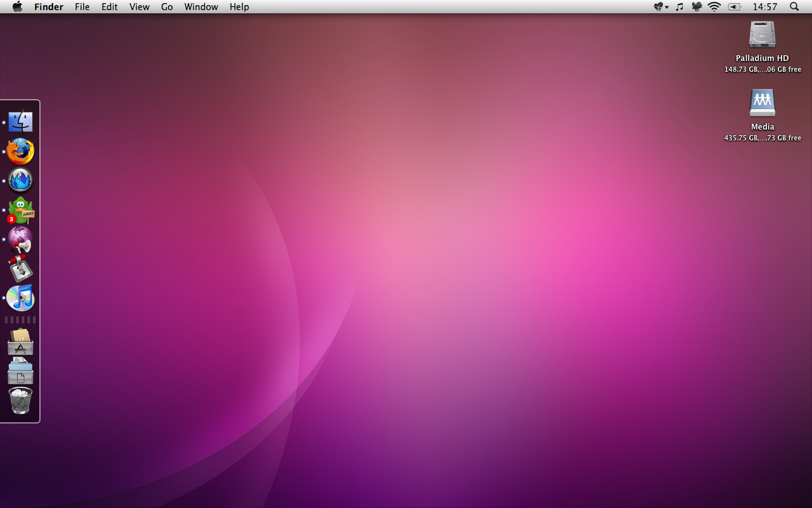The width and height of the screenshot is (812, 508).
Task: Select the Media network drive icon
Action: (763, 103)
